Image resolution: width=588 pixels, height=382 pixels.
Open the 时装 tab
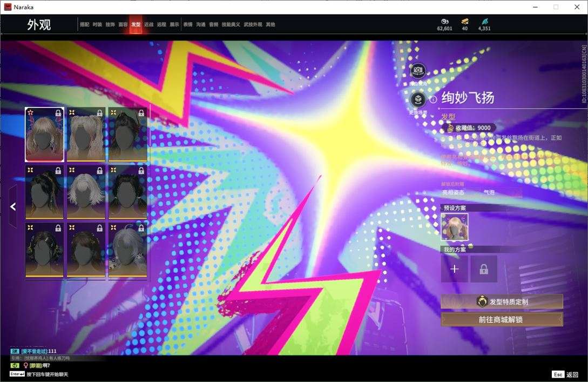click(97, 24)
